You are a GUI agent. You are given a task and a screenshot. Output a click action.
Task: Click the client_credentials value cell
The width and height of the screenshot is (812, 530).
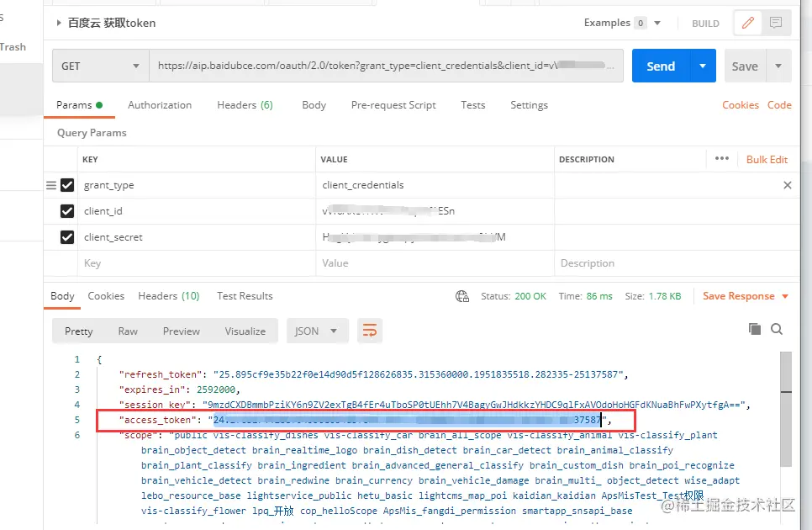point(435,185)
